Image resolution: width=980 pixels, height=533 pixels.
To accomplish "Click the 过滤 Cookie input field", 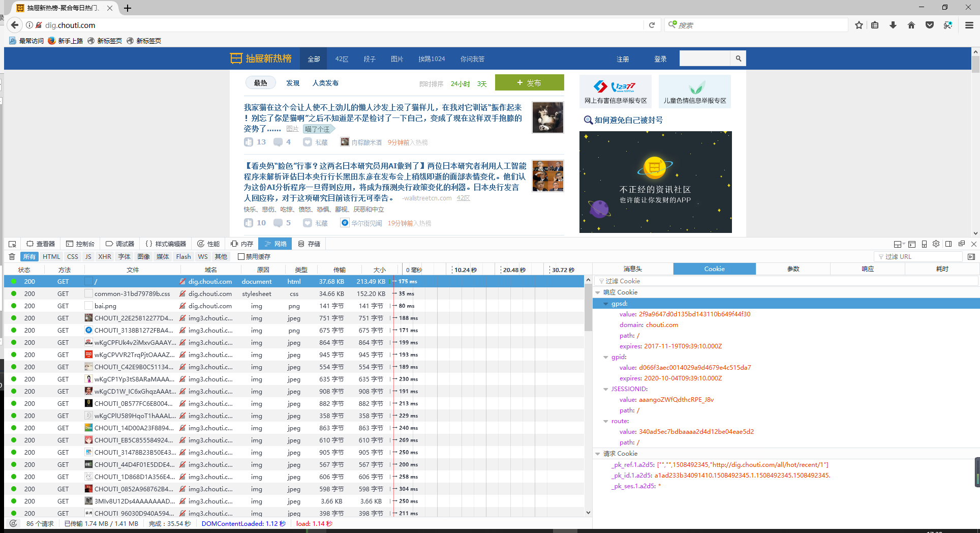I will point(786,281).
